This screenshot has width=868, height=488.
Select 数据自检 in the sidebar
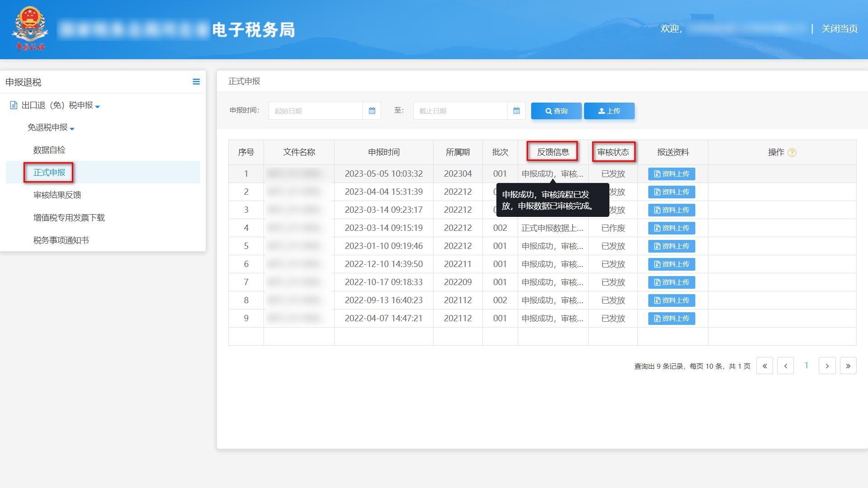click(x=49, y=150)
